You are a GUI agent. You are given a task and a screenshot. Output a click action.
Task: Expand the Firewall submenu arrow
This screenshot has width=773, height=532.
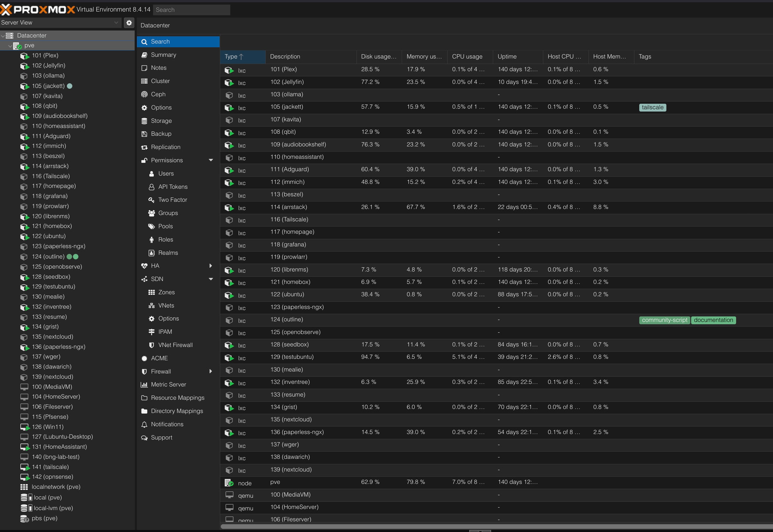(x=211, y=371)
